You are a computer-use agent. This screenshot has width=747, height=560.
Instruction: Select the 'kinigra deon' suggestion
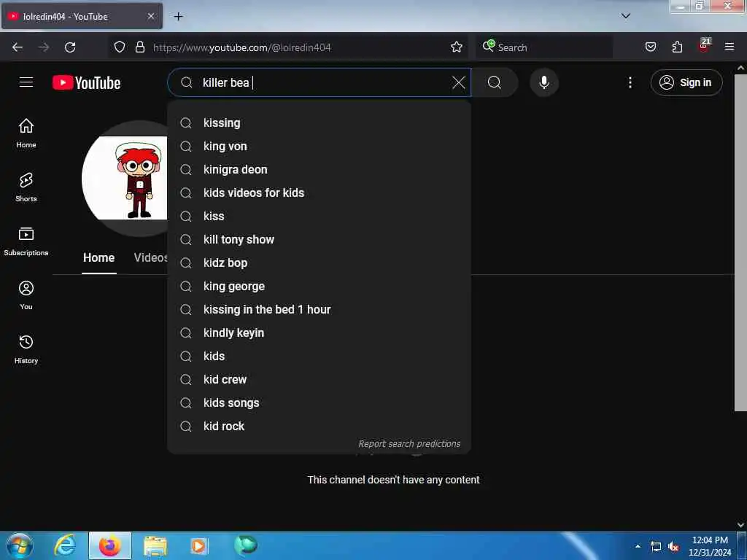pos(320,169)
